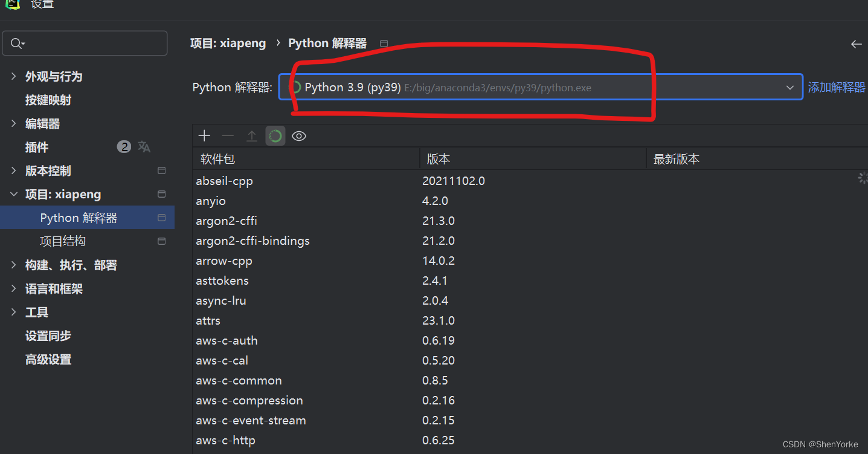Click version 14.0.2 cell

click(x=439, y=261)
